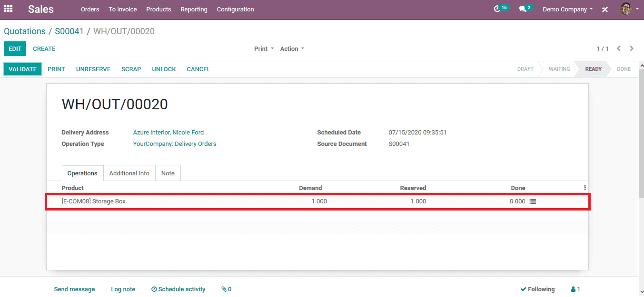The image size is (644, 297).
Task: Click the Done column header
Action: (x=518, y=188)
